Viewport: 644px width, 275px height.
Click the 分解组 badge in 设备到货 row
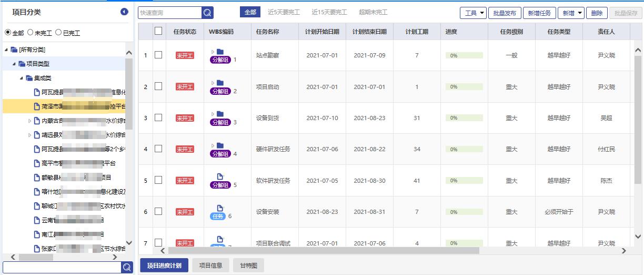point(220,122)
